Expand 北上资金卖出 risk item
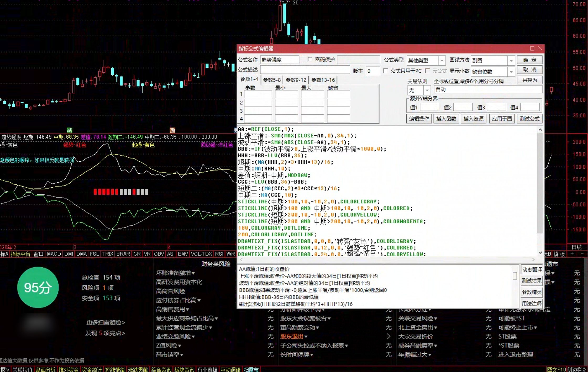Viewport: 588px width, 372px height. 418,327
